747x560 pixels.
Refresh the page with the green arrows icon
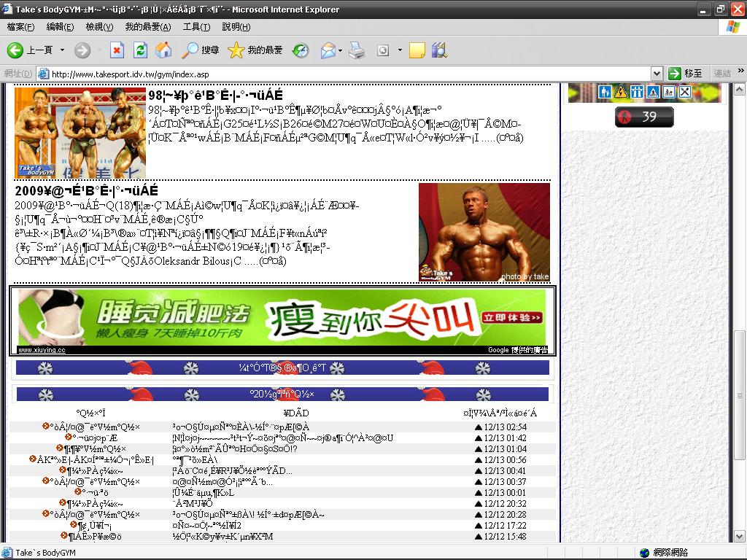tap(140, 50)
